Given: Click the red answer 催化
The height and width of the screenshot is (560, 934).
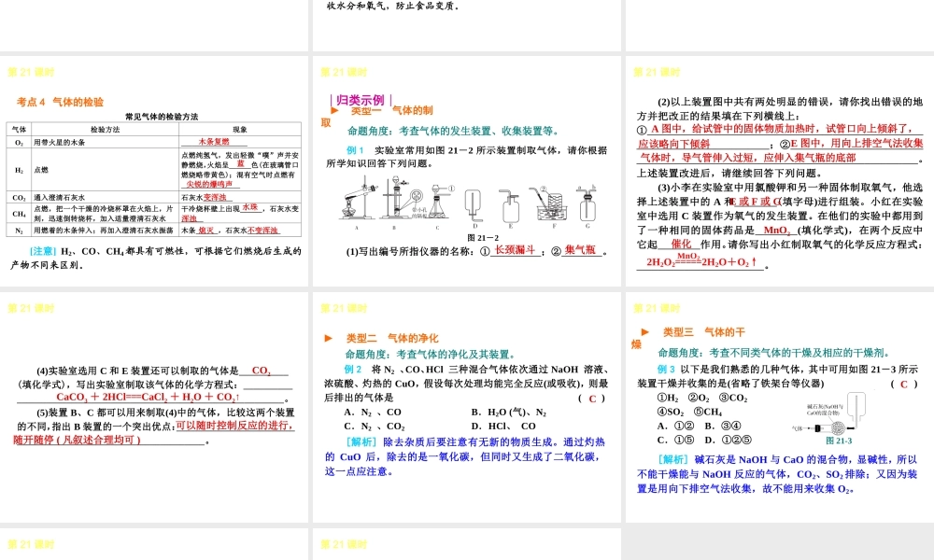Looking at the screenshot, I should click(x=682, y=244).
